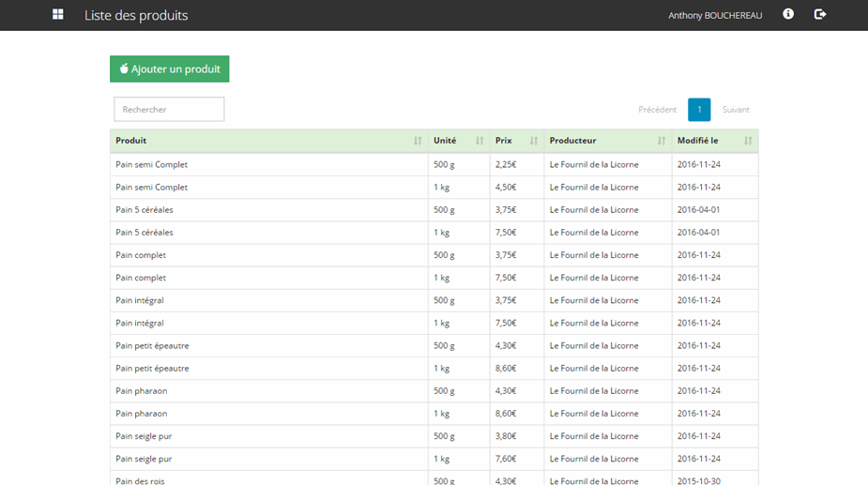Screen dimensions: 868x485
Task: Sort table by Prix column arrows
Action: 534,141
